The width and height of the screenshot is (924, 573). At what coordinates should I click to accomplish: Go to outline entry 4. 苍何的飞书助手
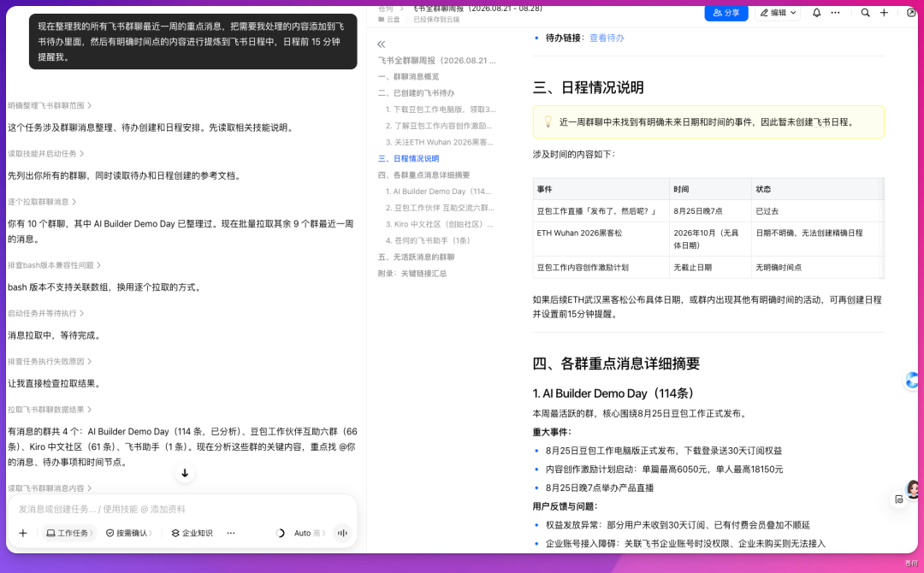click(x=428, y=240)
